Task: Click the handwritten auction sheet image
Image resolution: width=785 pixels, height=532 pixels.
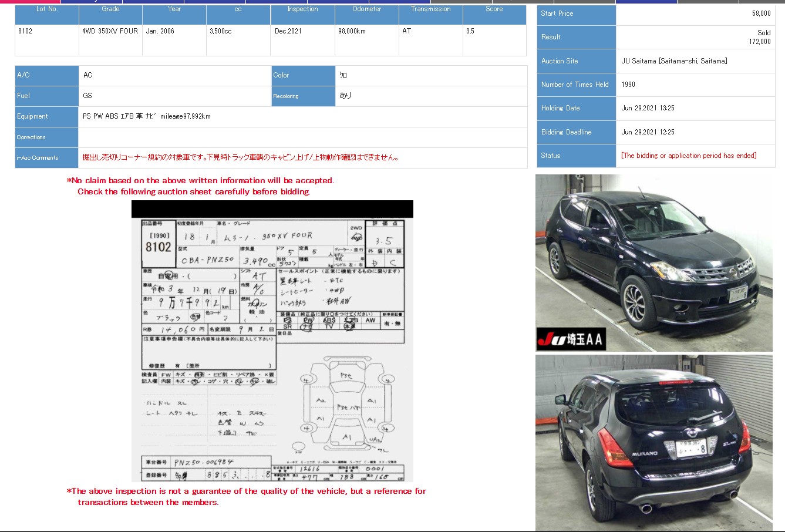Action: coord(272,341)
